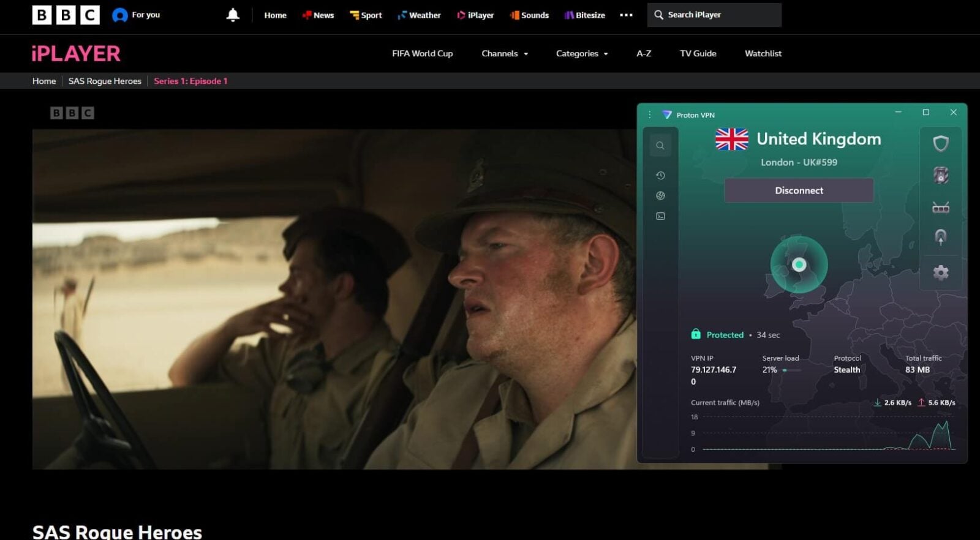Toggle Port Forwarding icon in Proton VPN
This screenshot has width=980, height=540.
click(941, 208)
